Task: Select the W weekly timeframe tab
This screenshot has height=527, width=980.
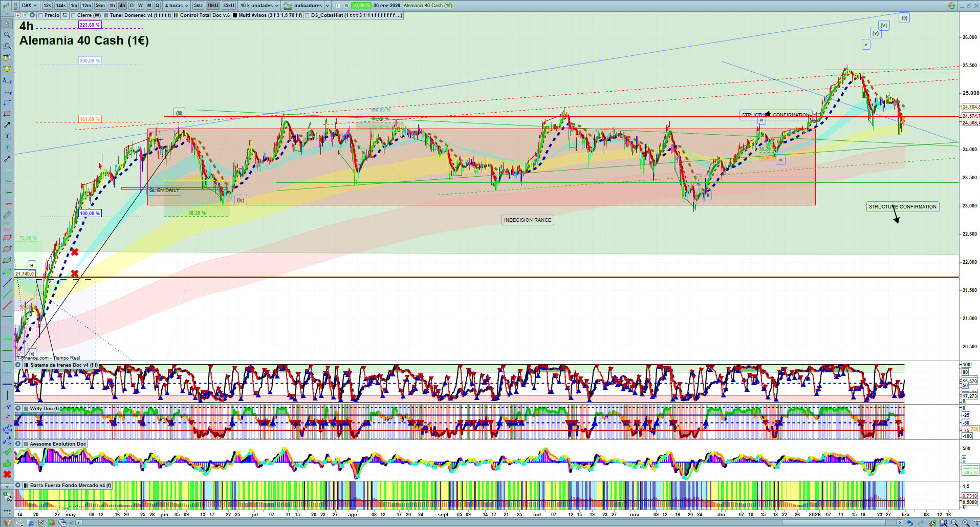Action: pyautogui.click(x=140, y=6)
